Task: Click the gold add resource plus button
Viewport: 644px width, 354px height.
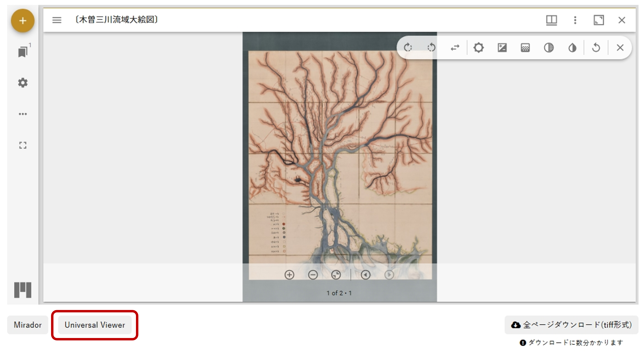Action: [x=23, y=20]
